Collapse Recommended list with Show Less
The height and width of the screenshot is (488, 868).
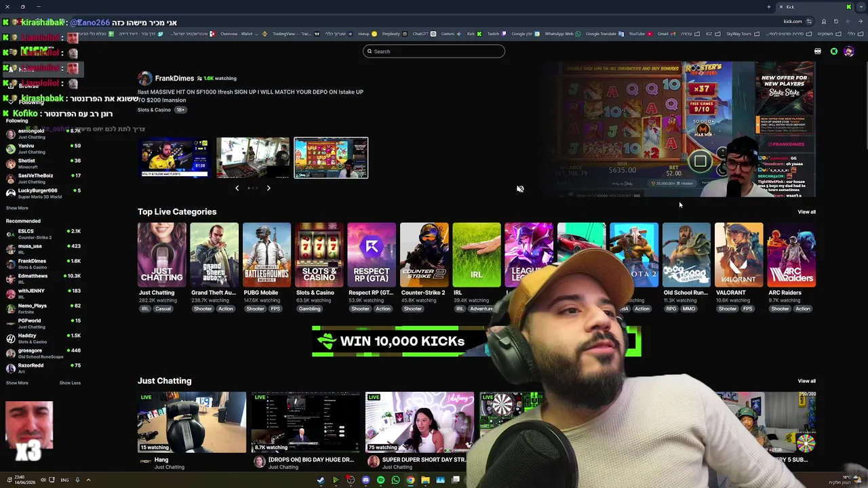[x=70, y=383]
